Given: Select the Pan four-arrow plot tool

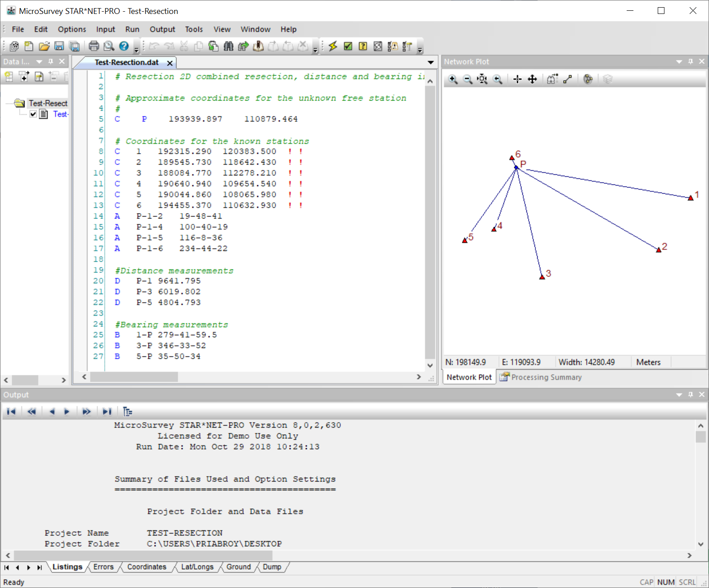Looking at the screenshot, I should click(532, 79).
